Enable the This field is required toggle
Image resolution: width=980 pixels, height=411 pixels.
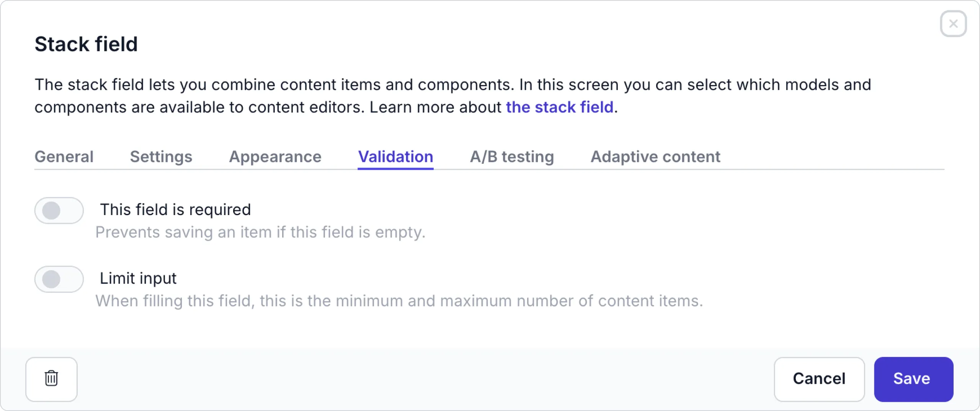[x=59, y=210]
